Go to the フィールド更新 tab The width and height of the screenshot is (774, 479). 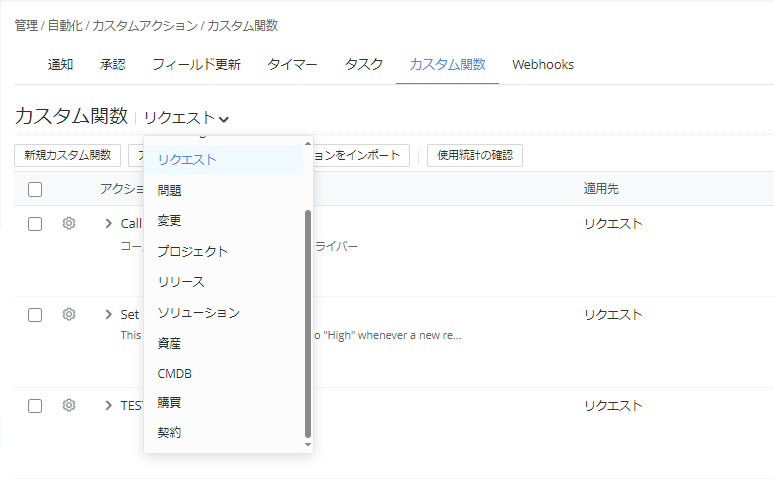196,65
